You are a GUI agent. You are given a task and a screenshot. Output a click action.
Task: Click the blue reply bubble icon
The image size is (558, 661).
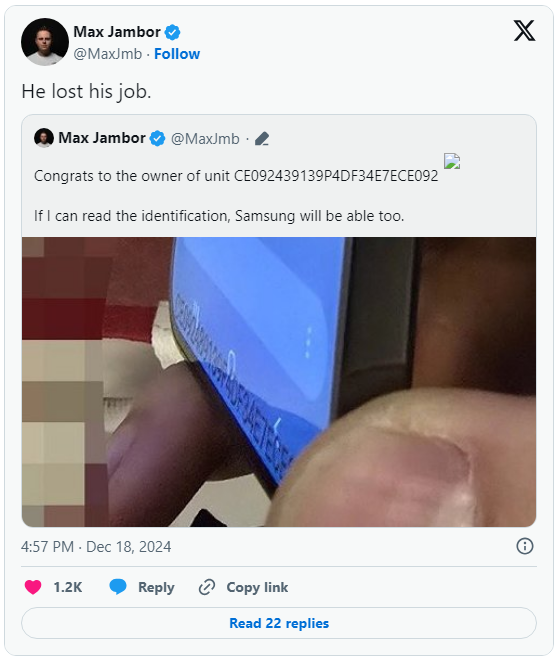coord(118,586)
